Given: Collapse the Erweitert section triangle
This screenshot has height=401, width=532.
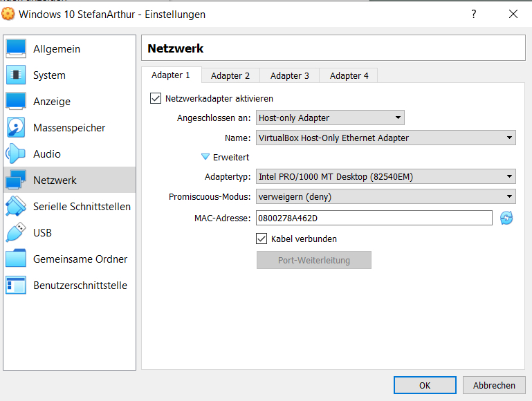Looking at the screenshot, I should (205, 157).
